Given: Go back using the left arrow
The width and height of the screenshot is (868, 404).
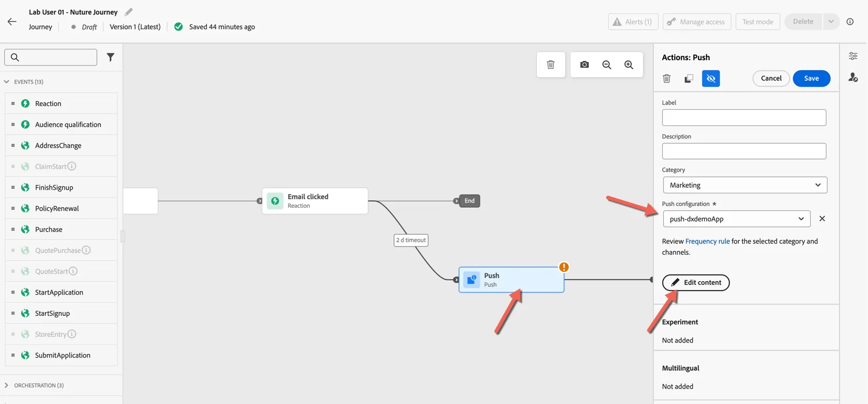Looking at the screenshot, I should tap(12, 22).
